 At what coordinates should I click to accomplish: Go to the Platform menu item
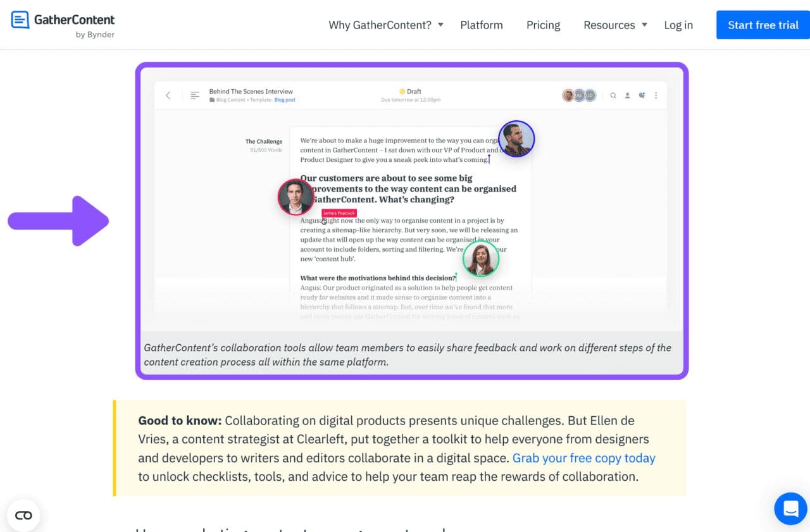[x=482, y=25]
